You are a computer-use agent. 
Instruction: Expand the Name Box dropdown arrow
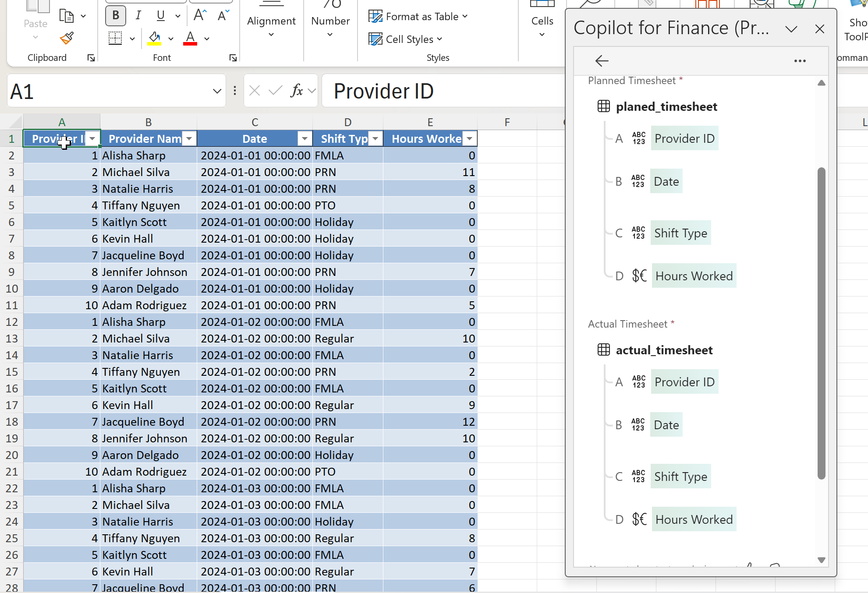click(x=216, y=91)
